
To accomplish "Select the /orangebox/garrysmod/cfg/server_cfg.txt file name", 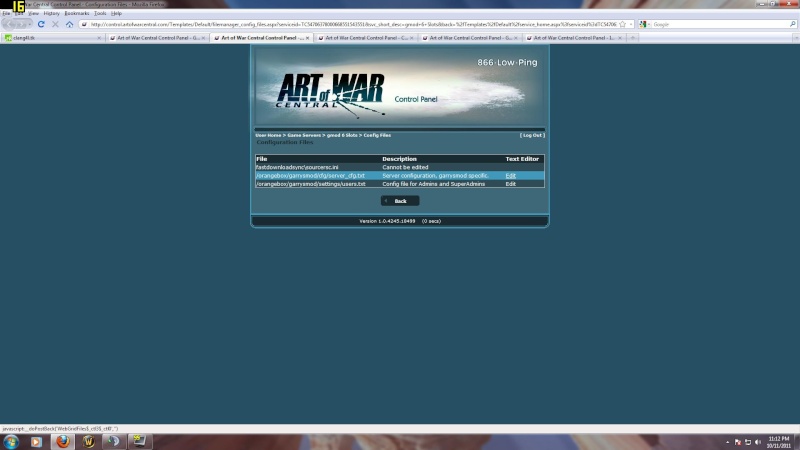I will tap(310, 176).
